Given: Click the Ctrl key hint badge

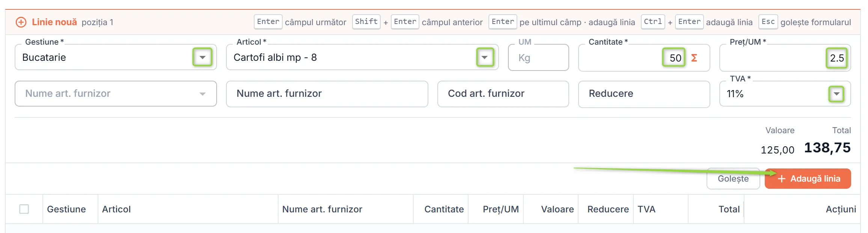Looking at the screenshot, I should click(653, 22).
